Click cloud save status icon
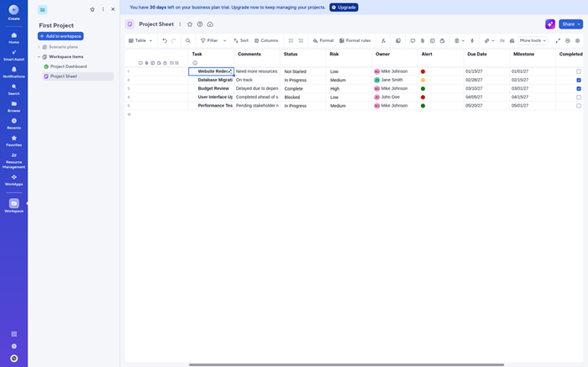The height and width of the screenshot is (367, 588). coord(210,24)
